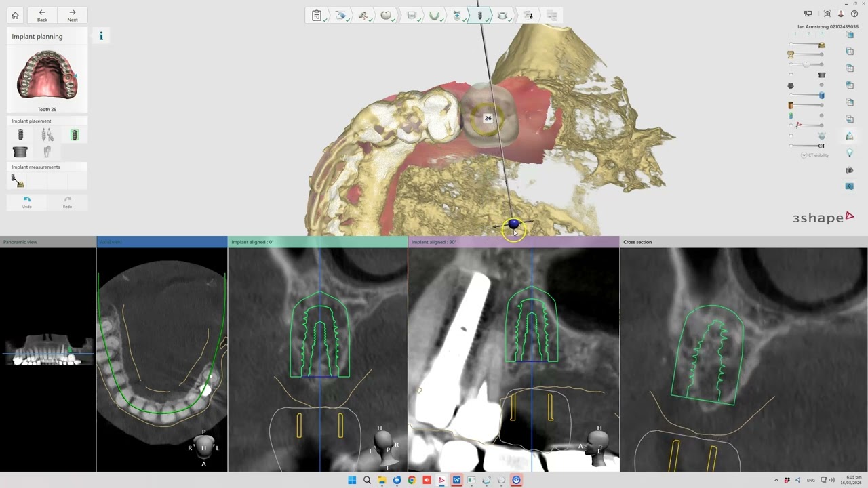Image resolution: width=868 pixels, height=488 pixels.
Task: Take a screenshot with the capture icon
Action: pyautogui.click(x=827, y=14)
